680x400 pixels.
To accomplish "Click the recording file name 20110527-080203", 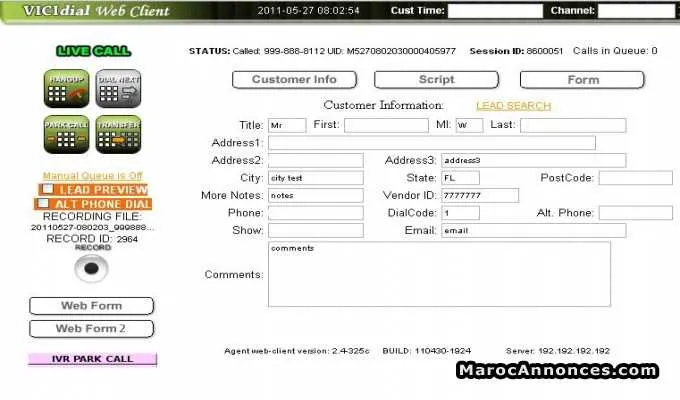I will coord(92,227).
